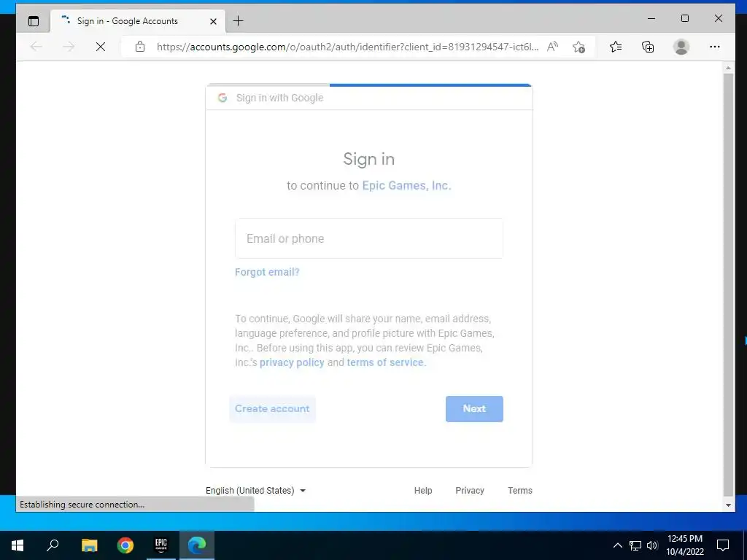The width and height of the screenshot is (747, 560).
Task: Open a new tab with plus button
Action: tap(238, 21)
